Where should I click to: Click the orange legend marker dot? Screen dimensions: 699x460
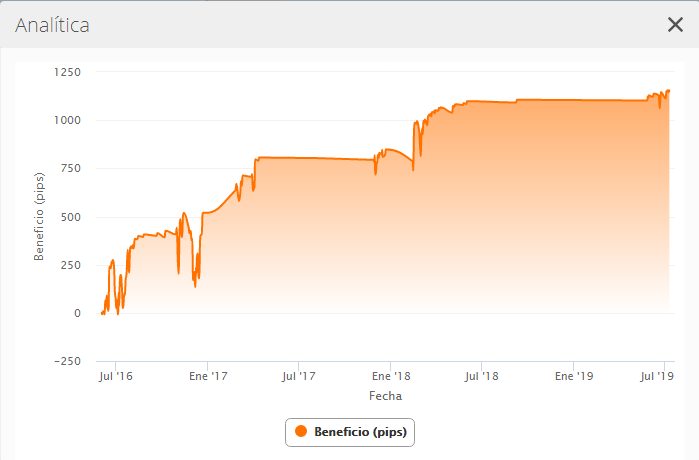[x=301, y=431]
